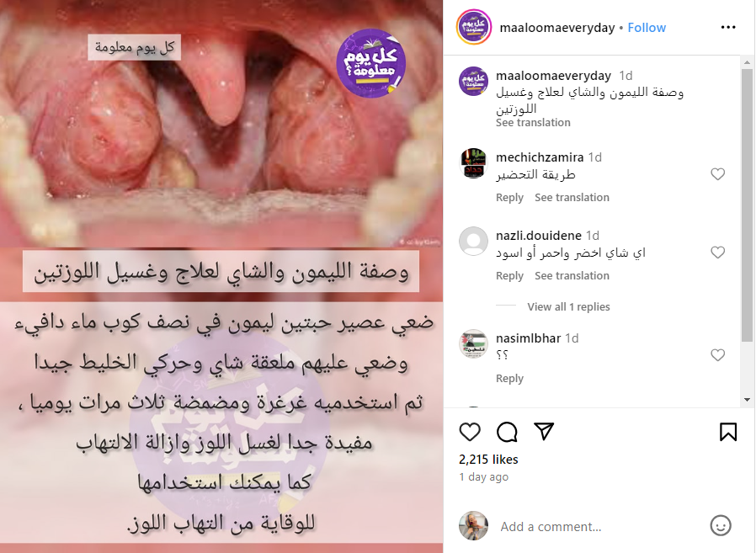View 2,215 likes list
Viewport: 756px width, 553px height.
pos(488,460)
